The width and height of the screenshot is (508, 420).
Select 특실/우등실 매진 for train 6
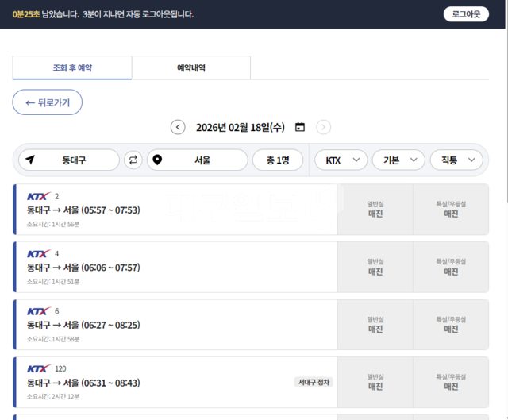pos(451,325)
